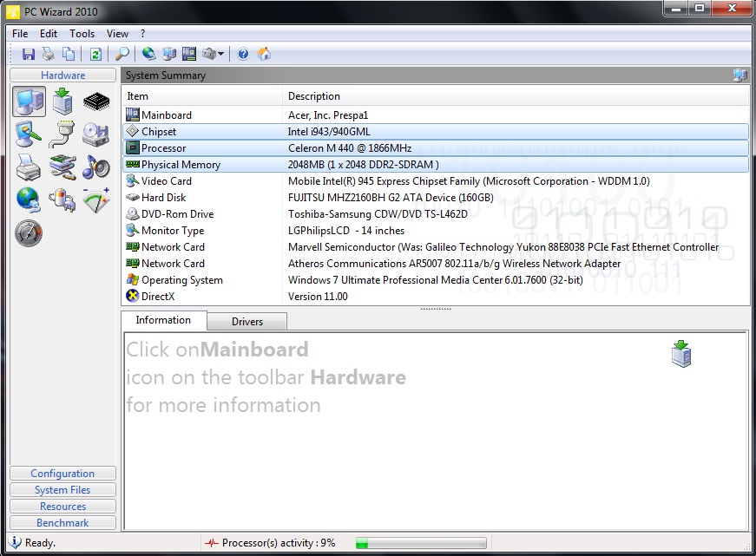Viewport: 756px width, 556px height.
Task: Select the Processor chip icon
Action: coord(96,101)
